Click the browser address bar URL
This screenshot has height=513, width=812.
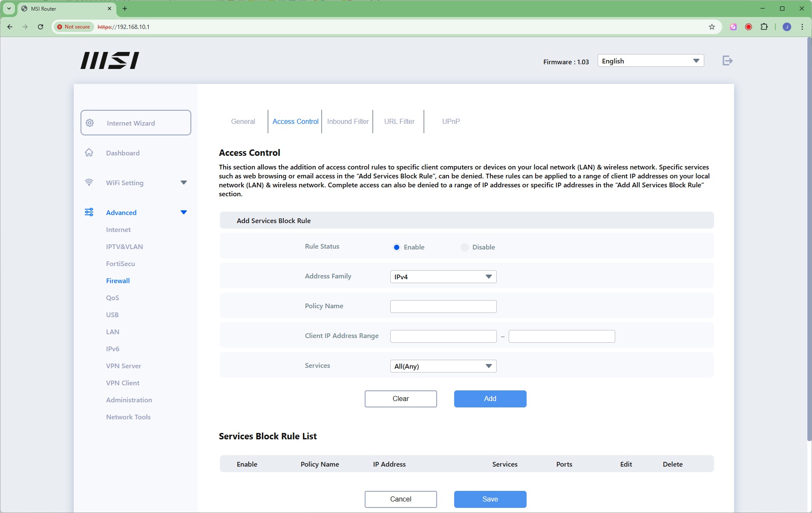(124, 27)
